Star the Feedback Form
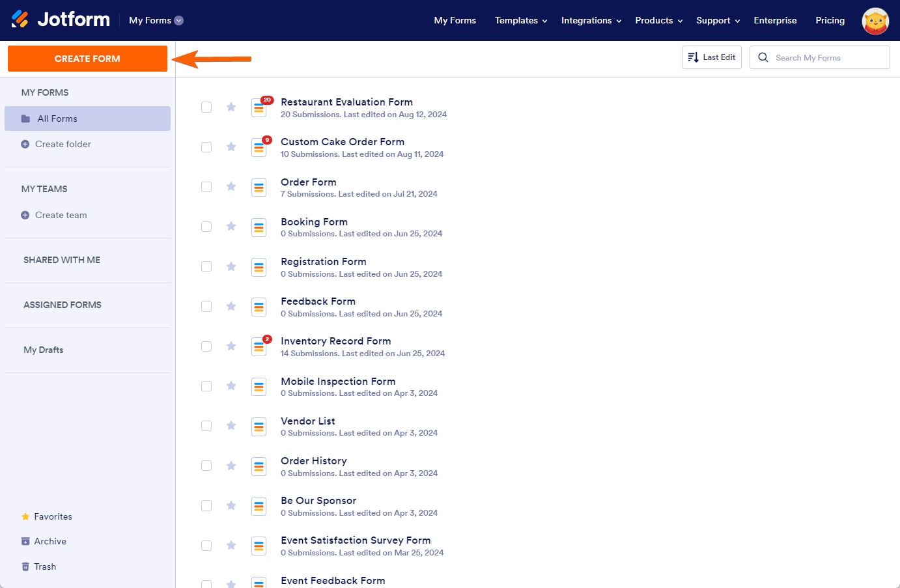The height and width of the screenshot is (588, 900). 231,306
